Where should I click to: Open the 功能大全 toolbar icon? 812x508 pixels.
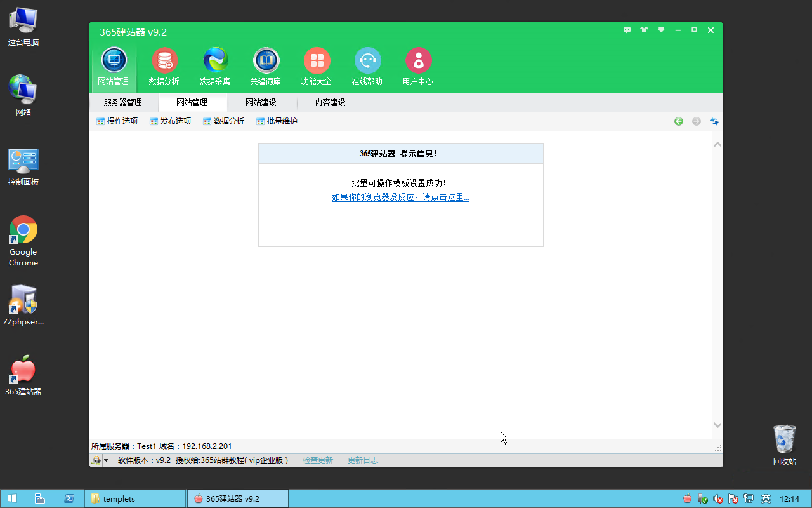tap(317, 67)
